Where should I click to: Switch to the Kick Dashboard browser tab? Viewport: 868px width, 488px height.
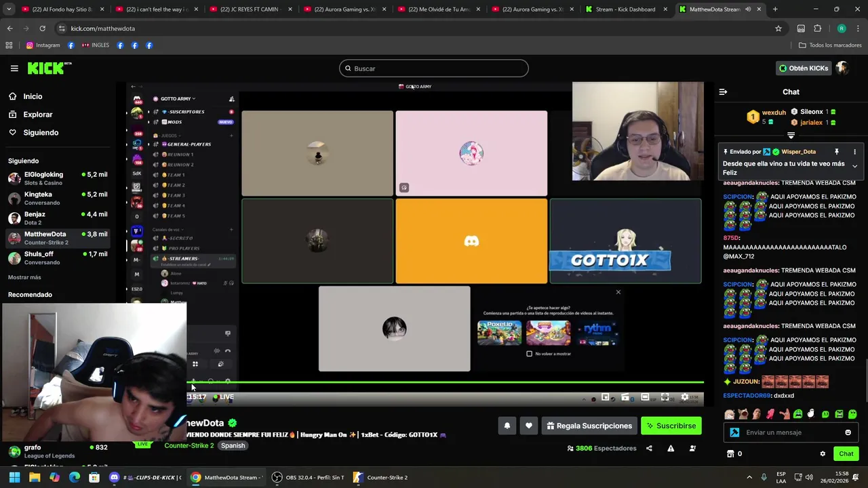(x=625, y=9)
